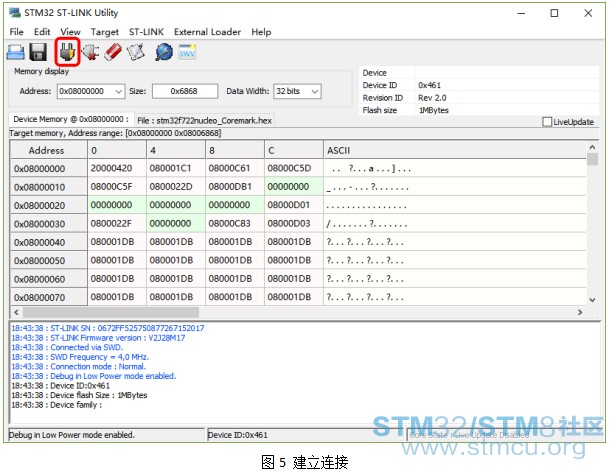
Task: Open Program and verify icon
Action: point(136,52)
